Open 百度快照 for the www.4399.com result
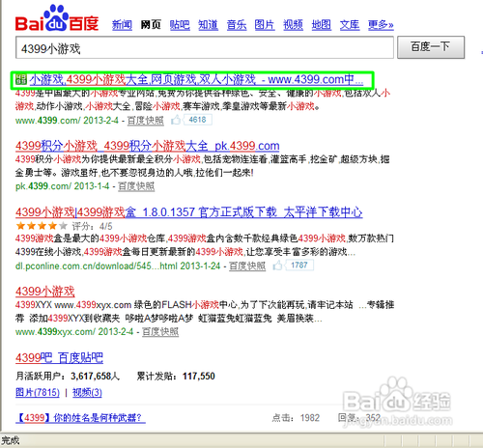The height and width of the screenshot is (448, 483). tap(146, 121)
